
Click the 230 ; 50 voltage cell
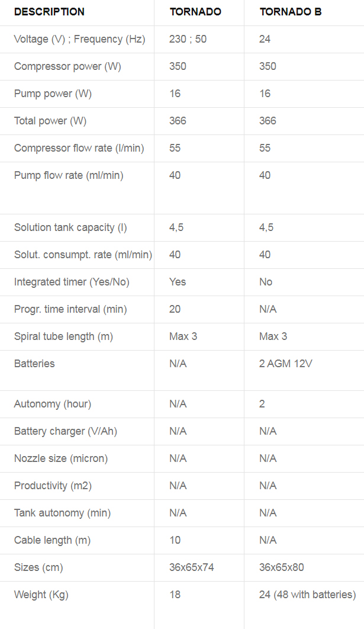click(x=188, y=39)
